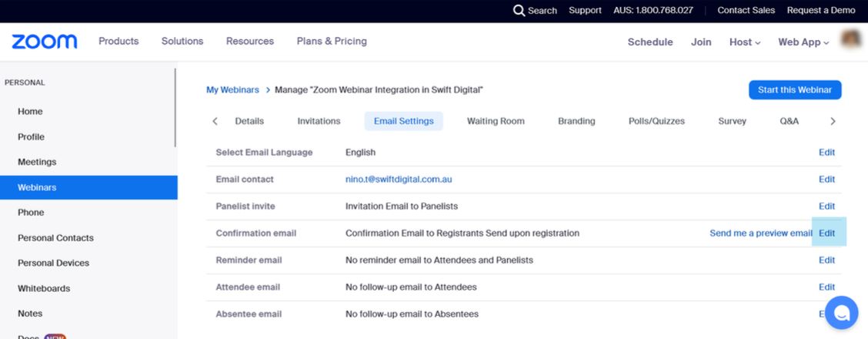Click Request a Demo

(x=821, y=11)
